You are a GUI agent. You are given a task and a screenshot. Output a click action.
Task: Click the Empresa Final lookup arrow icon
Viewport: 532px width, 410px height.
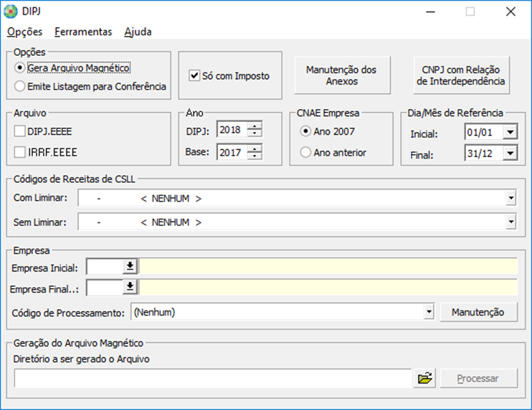point(130,287)
